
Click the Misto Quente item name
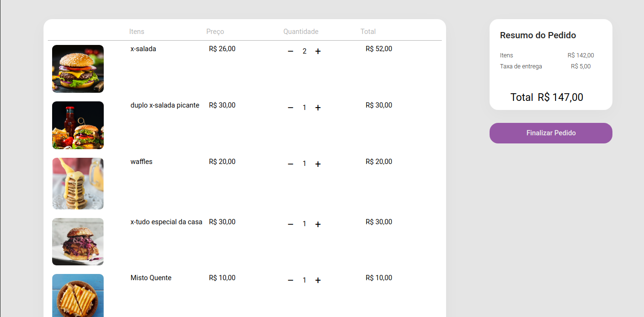pyautogui.click(x=151, y=278)
